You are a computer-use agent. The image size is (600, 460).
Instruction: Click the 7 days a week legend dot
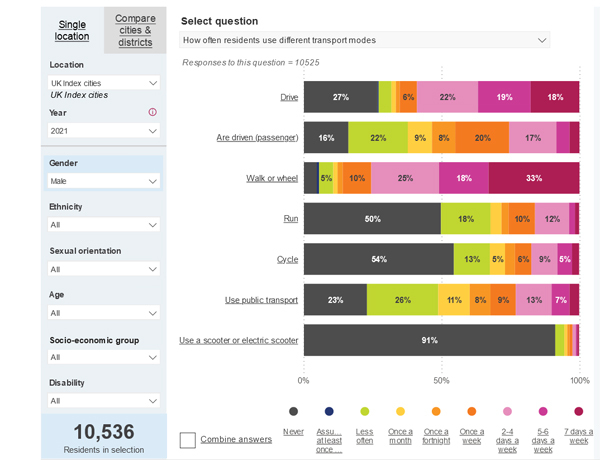click(578, 411)
